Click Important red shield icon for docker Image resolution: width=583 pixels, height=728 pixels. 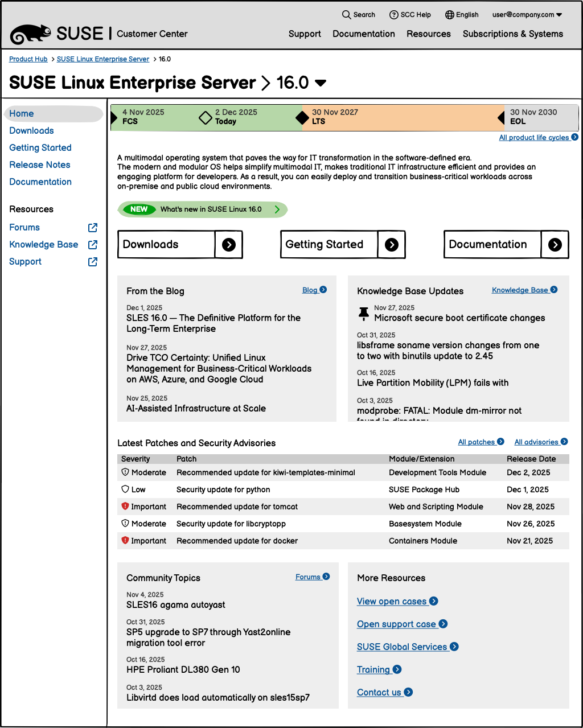pyautogui.click(x=125, y=541)
